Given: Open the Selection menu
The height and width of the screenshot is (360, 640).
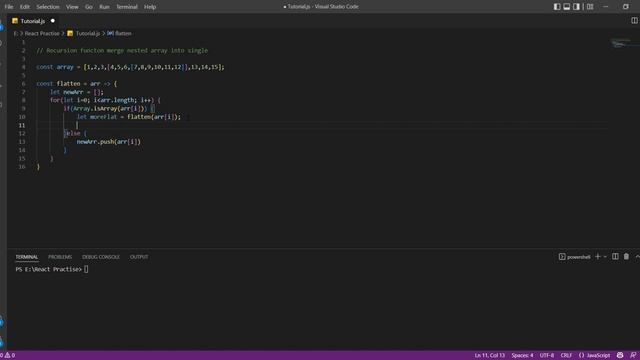Looking at the screenshot, I should [48, 7].
